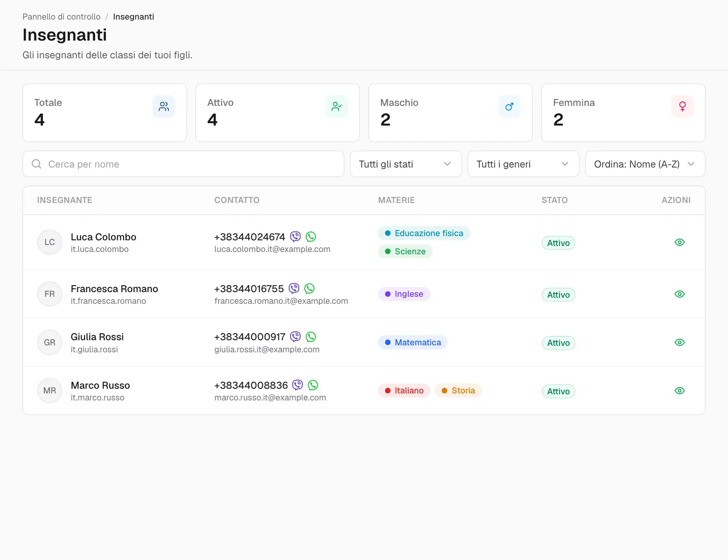This screenshot has width=728, height=560.
Task: View Francesca Romano's details with eye icon
Action: click(x=679, y=294)
